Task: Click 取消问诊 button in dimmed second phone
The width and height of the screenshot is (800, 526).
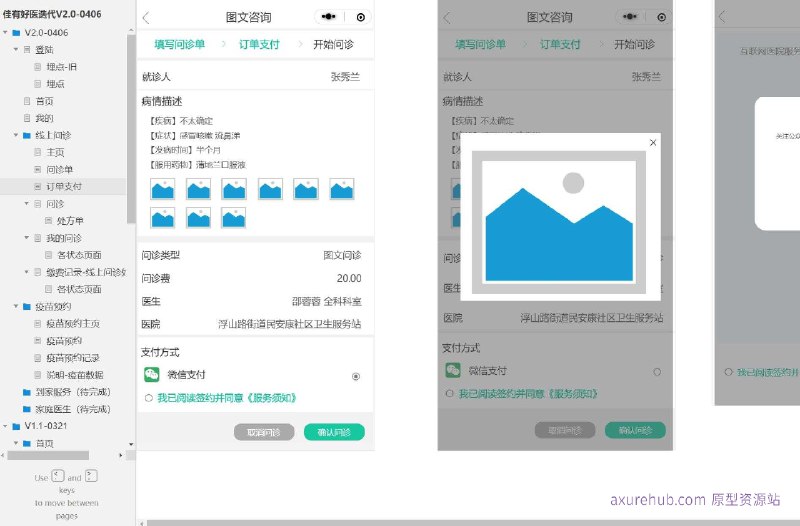Action: point(565,430)
